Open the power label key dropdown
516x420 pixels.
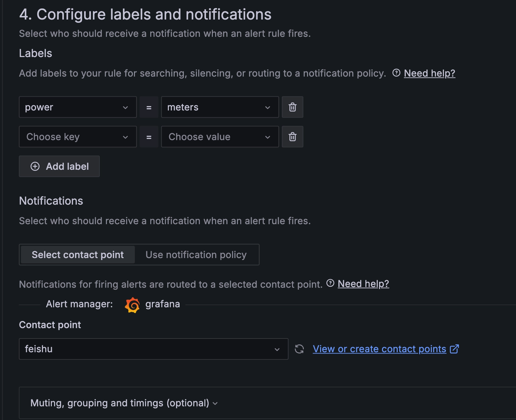(x=78, y=107)
